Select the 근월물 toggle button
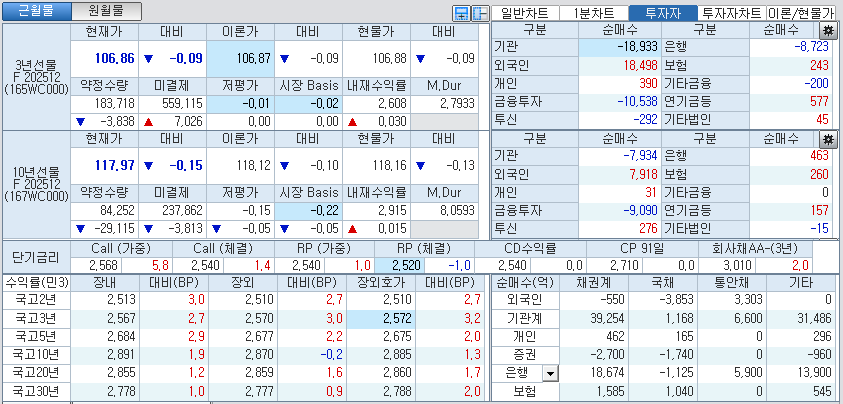Viewport: 843px width, 404px height. (36, 11)
